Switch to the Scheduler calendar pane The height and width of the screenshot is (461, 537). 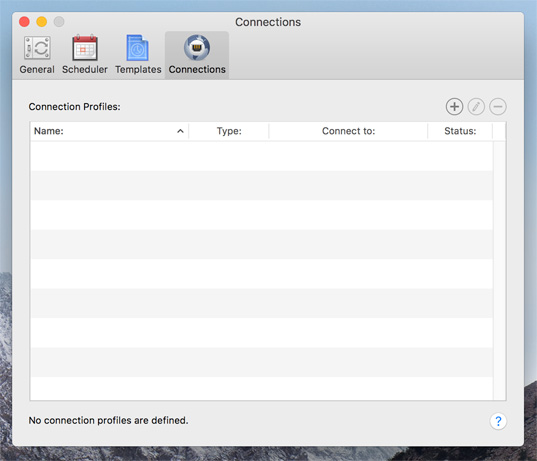point(85,55)
